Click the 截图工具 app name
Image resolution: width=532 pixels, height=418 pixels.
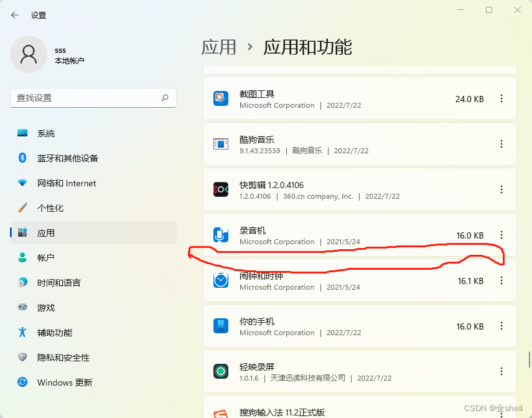pos(257,94)
